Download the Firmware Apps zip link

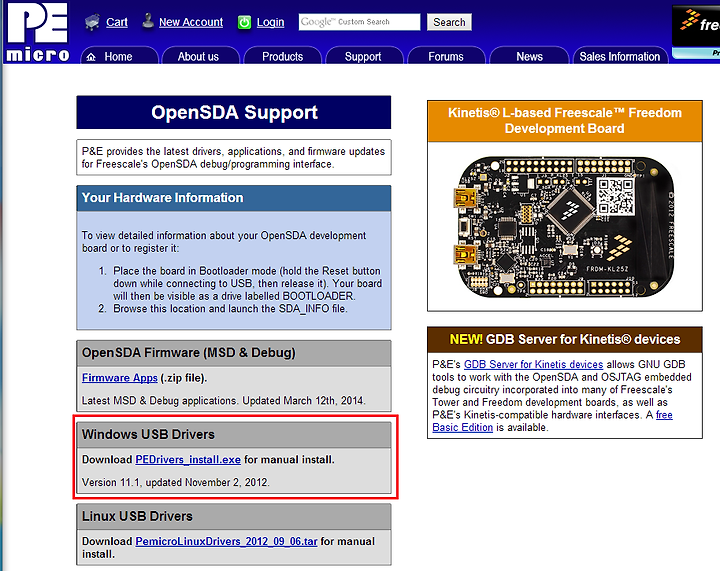(119, 378)
